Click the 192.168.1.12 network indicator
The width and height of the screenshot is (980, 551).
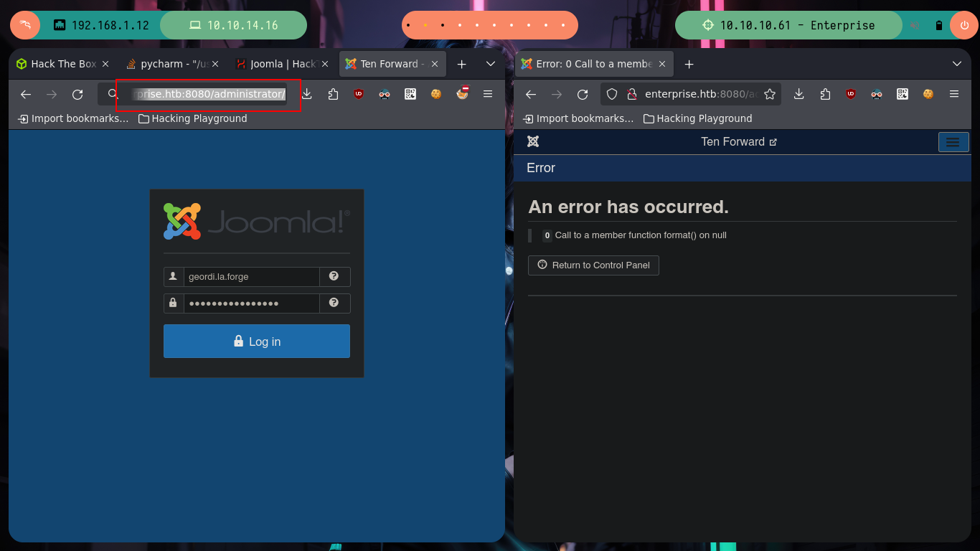point(101,25)
